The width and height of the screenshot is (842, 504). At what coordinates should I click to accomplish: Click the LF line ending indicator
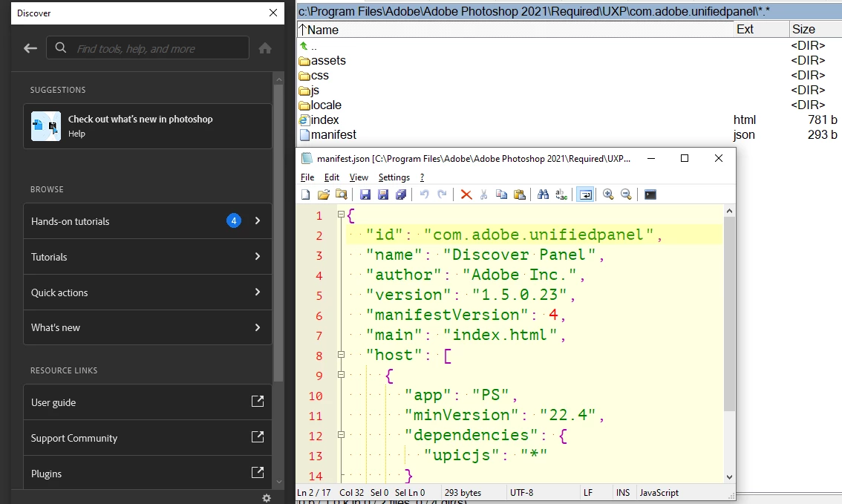(x=588, y=493)
